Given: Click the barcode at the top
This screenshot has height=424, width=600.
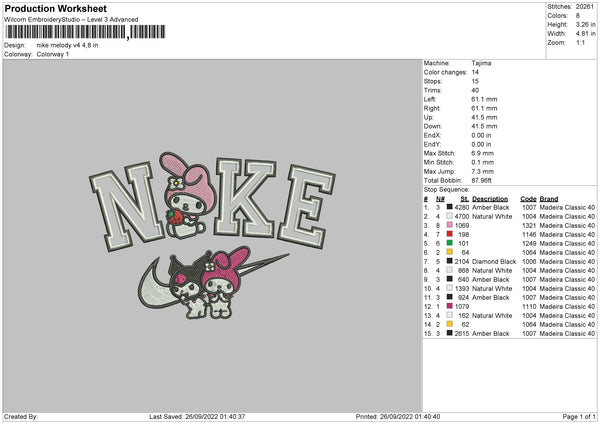Looking at the screenshot, I should coord(85,32).
